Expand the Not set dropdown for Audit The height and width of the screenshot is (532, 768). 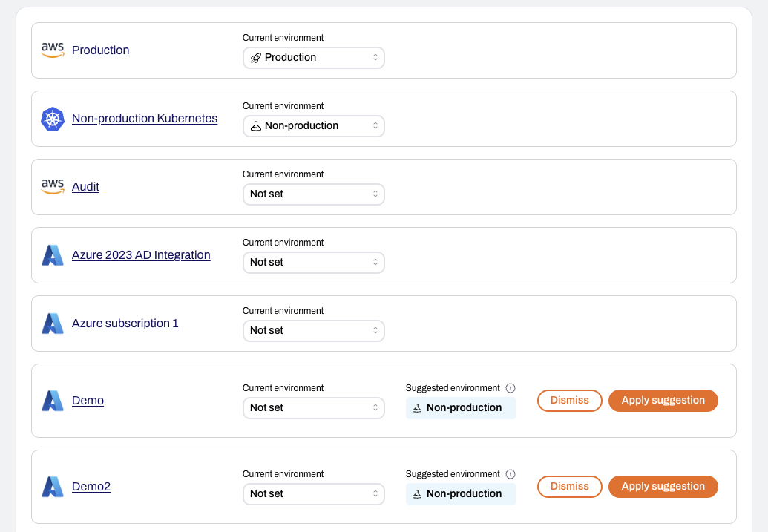coord(313,194)
